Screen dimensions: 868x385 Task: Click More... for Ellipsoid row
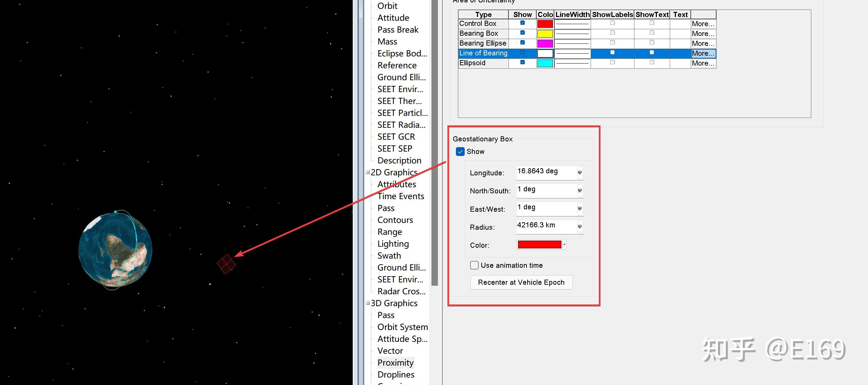[x=703, y=63]
